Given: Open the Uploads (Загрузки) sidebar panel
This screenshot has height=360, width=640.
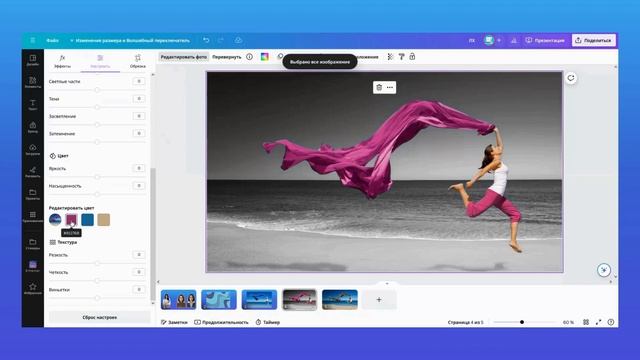Looking at the screenshot, I should click(x=33, y=149).
